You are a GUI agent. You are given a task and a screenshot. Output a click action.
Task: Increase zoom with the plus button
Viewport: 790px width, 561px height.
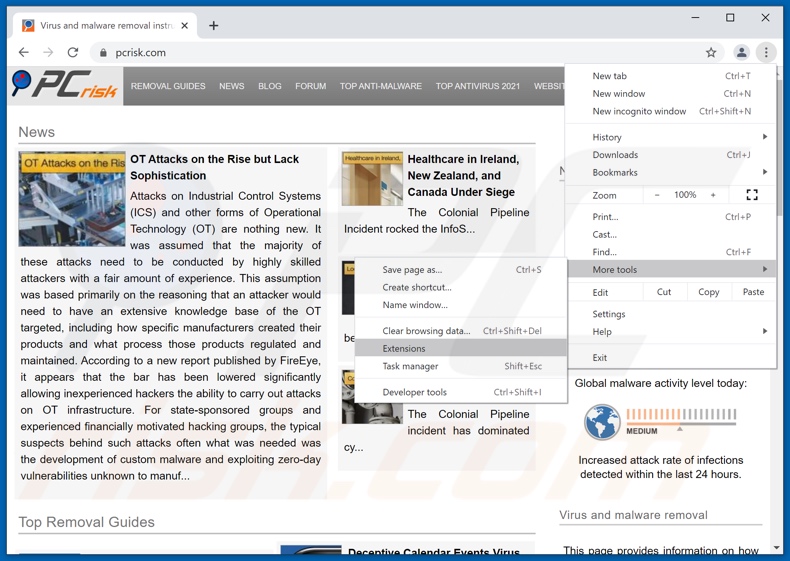pyautogui.click(x=713, y=195)
